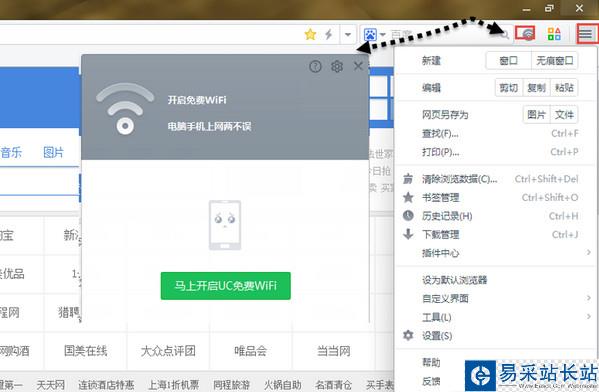Click the WiFi panel help question icon

pyautogui.click(x=315, y=66)
